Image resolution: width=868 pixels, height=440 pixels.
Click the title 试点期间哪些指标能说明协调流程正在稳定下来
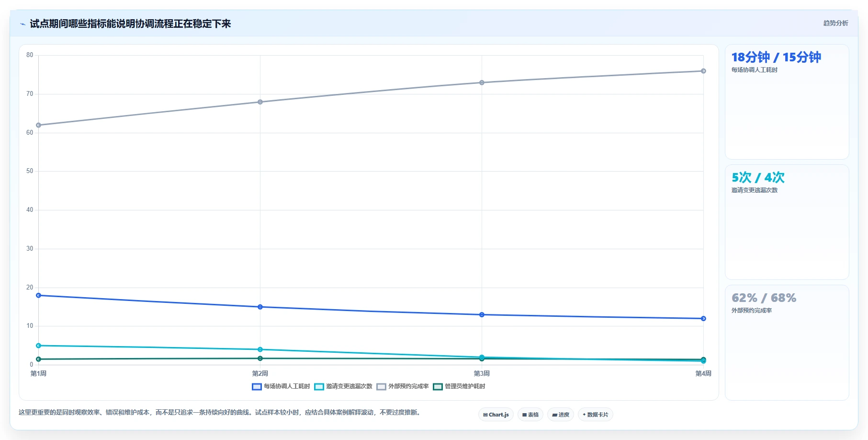[x=130, y=23]
